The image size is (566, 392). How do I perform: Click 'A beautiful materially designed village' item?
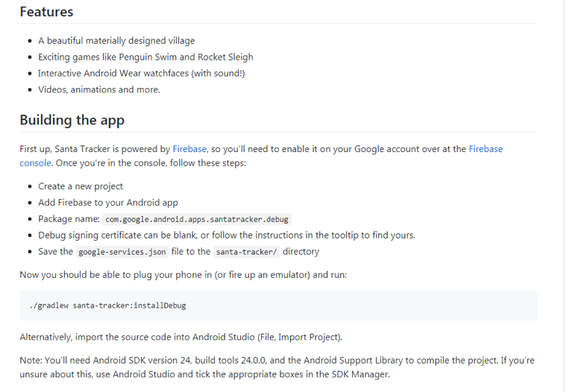coord(116,41)
